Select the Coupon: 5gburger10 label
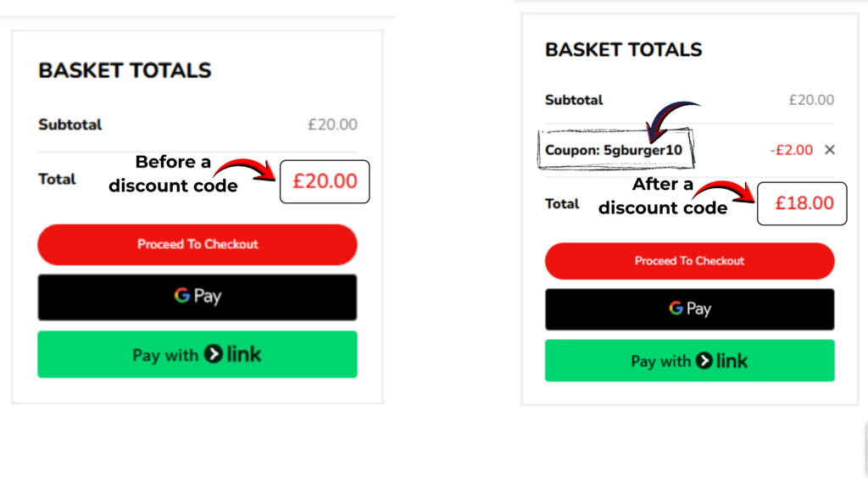The image size is (868, 488). pos(615,150)
